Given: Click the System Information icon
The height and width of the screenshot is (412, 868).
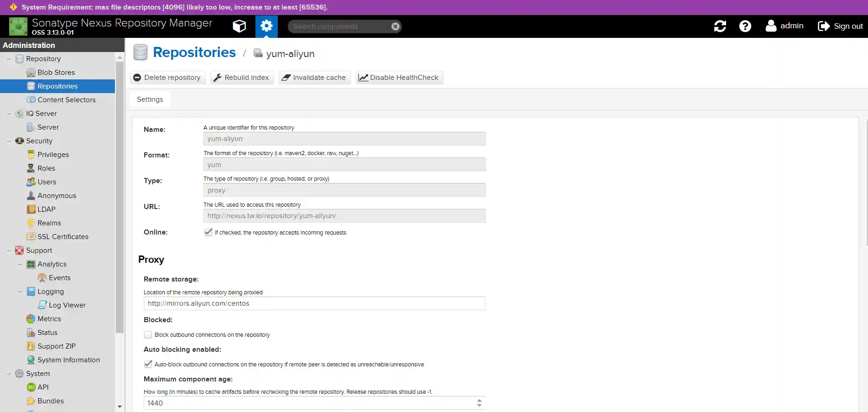Looking at the screenshot, I should point(31,360).
